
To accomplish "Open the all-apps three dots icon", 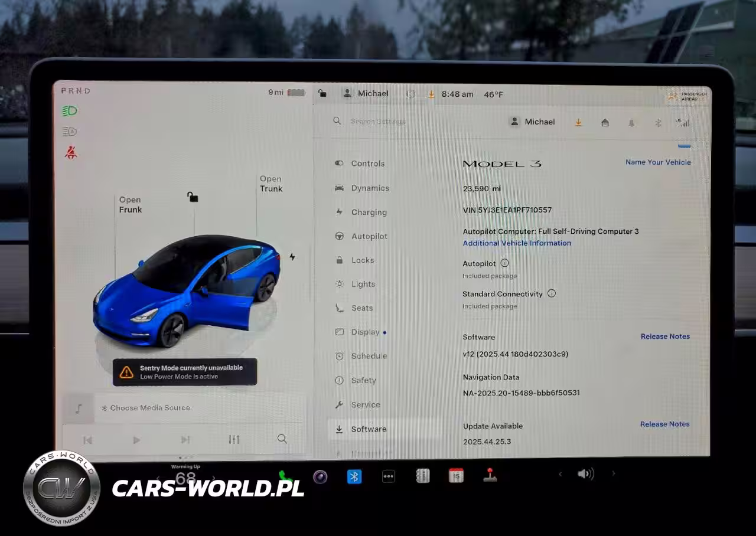I will (388, 476).
